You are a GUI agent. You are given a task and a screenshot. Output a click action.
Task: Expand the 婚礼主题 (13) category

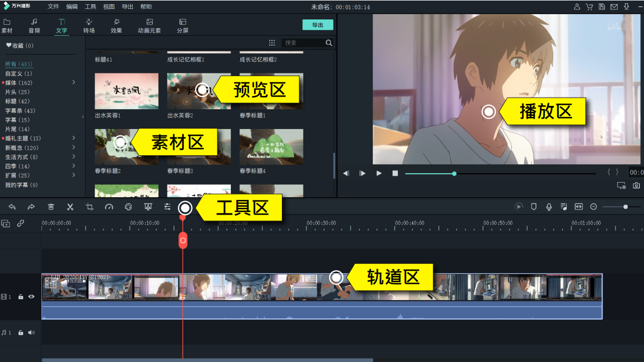tap(73, 138)
